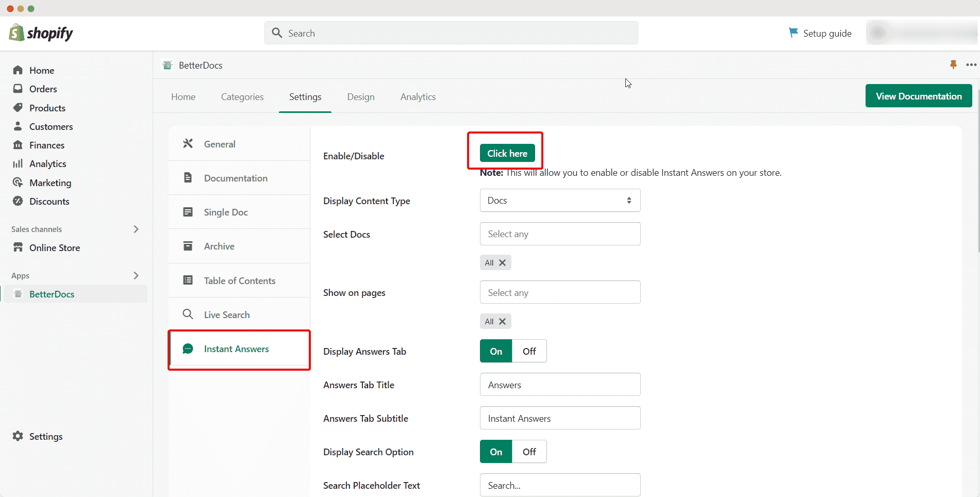
Task: Click the green Click here button
Action: (507, 153)
